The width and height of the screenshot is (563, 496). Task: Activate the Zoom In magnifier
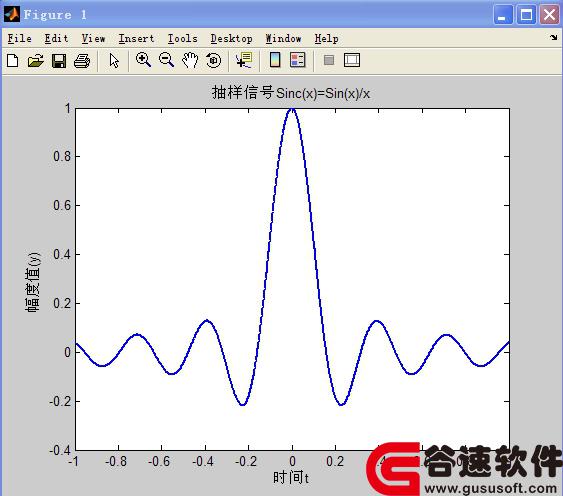pos(143,60)
